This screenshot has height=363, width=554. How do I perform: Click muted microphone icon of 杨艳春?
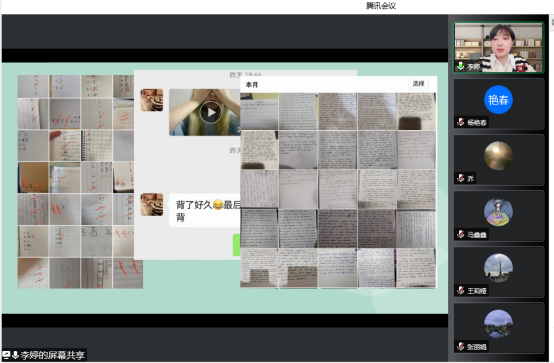460,122
